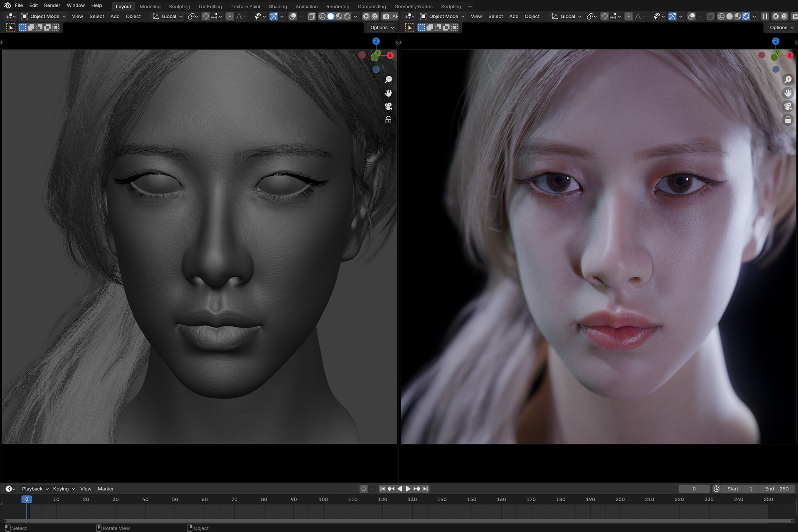798x532 pixels.
Task: Pause the render preview in right viewport
Action: click(x=765, y=16)
